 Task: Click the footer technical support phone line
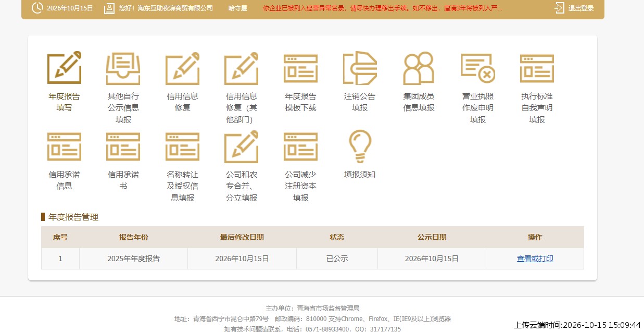point(312,329)
